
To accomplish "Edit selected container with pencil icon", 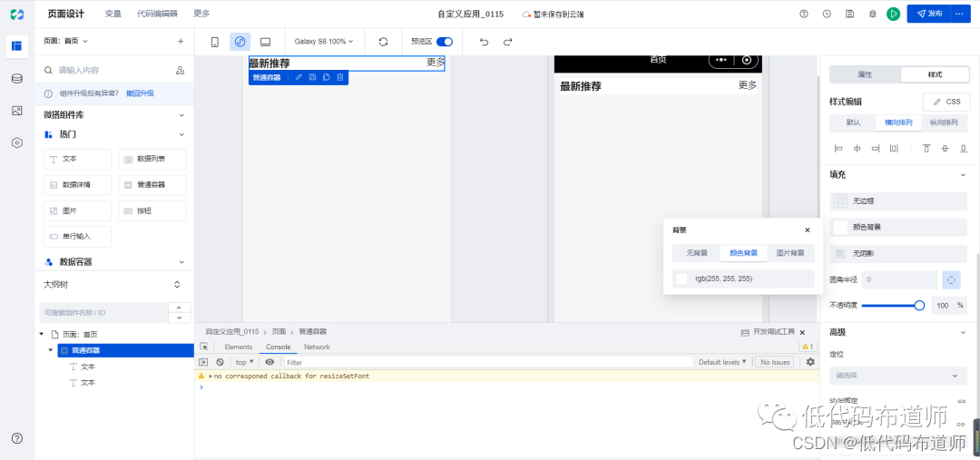I will pos(299,77).
